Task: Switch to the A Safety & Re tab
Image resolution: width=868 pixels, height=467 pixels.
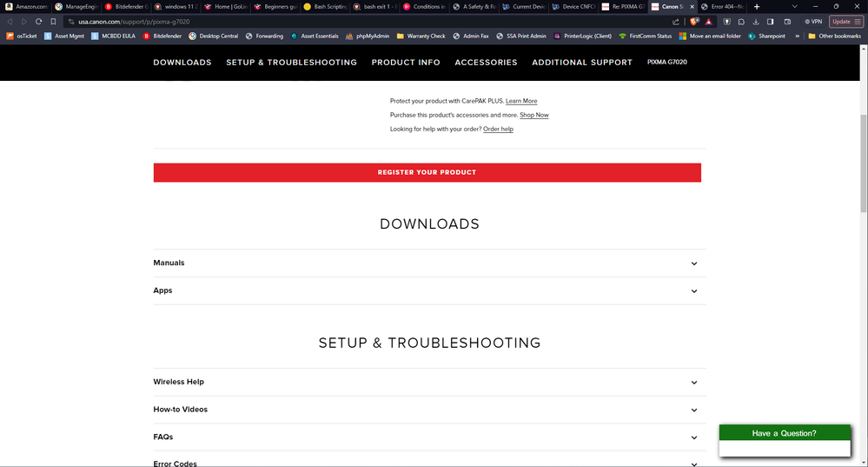Action: point(474,7)
